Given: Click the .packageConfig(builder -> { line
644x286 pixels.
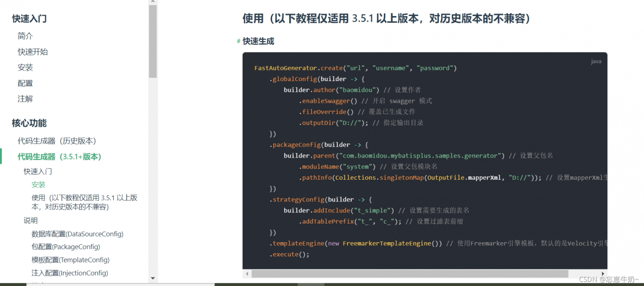Looking at the screenshot, I should (x=319, y=145).
